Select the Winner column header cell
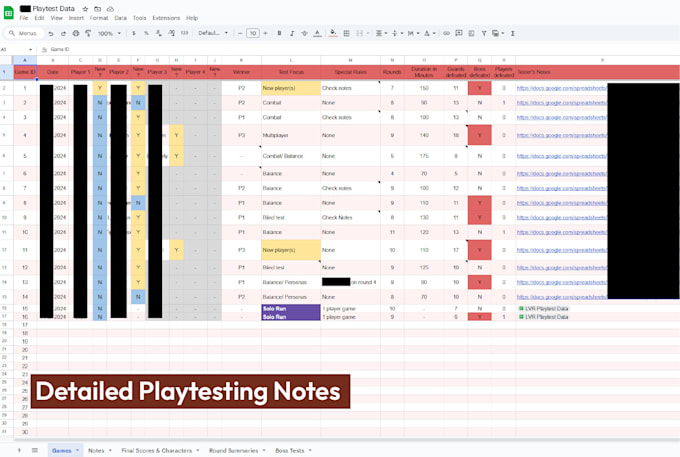The height and width of the screenshot is (457, 680). pos(242,72)
